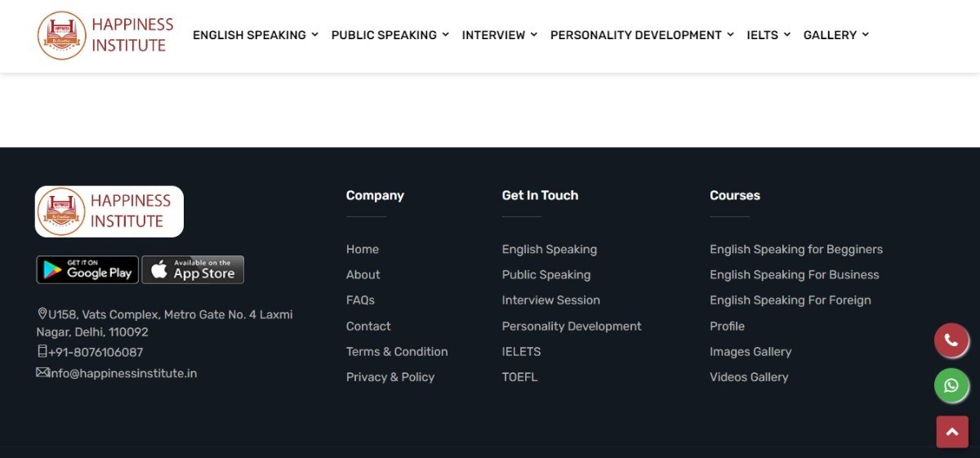
Task: Open the Terms & Condition link
Action: coord(397,352)
